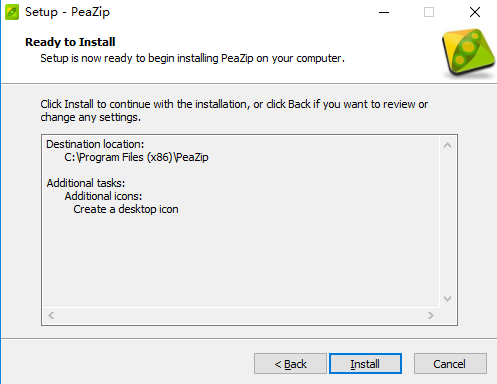Go back using the < Back button
The image size is (497, 384).
click(290, 364)
